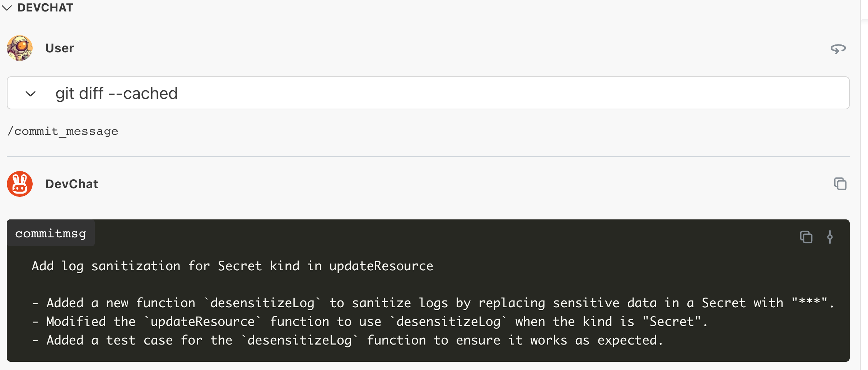Collapse the DEVCHAT panel chevron
Viewport: 868px width, 370px height.
pos(7,8)
